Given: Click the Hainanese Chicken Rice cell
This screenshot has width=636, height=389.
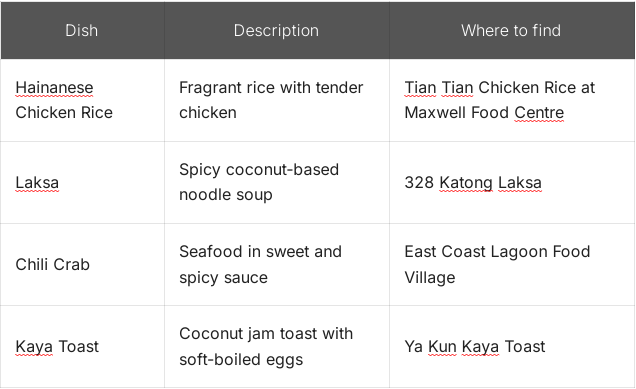Looking at the screenshot, I should tap(82, 100).
